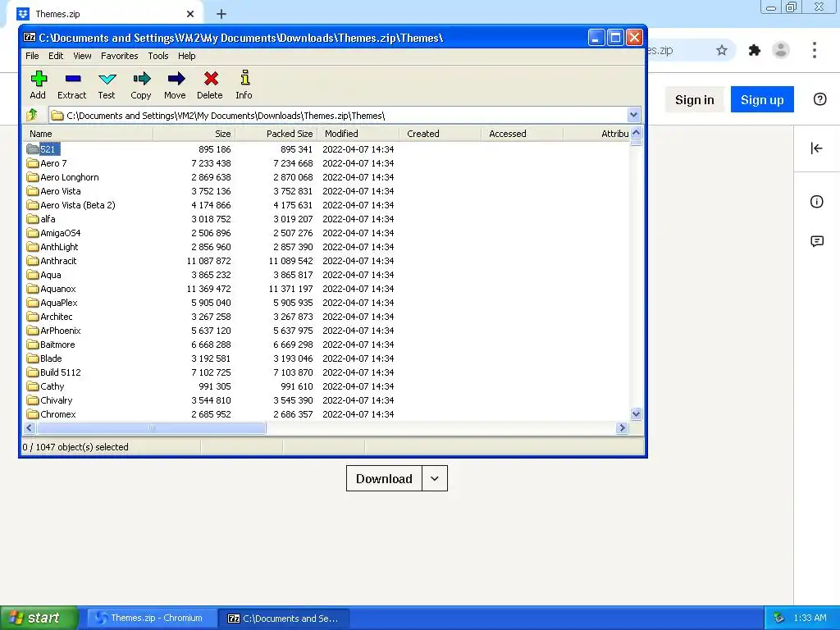The width and height of the screenshot is (840, 630).
Task: Expand the Download options arrow
Action: tap(435, 478)
